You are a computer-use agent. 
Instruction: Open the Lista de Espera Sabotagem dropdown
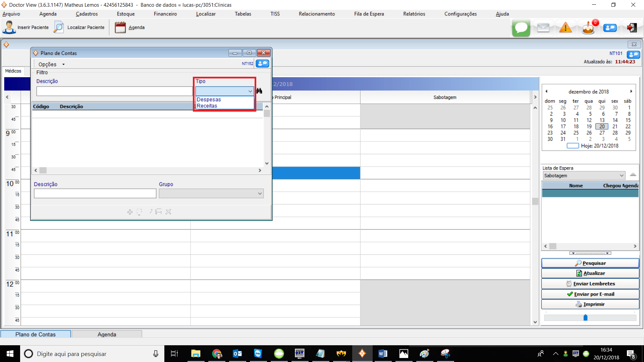pos(621,176)
